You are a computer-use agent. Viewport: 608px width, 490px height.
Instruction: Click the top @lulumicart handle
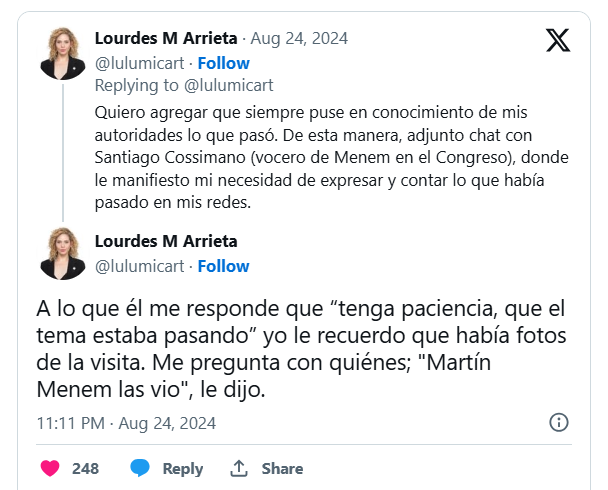(139, 63)
